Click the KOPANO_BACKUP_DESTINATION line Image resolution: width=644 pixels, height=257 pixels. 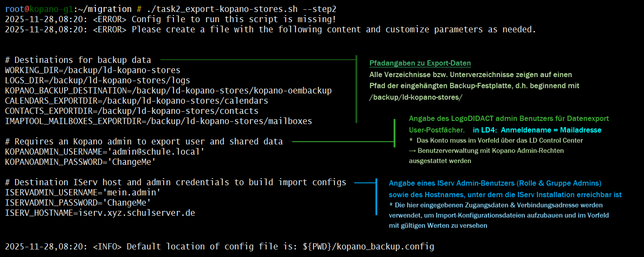pos(168,90)
